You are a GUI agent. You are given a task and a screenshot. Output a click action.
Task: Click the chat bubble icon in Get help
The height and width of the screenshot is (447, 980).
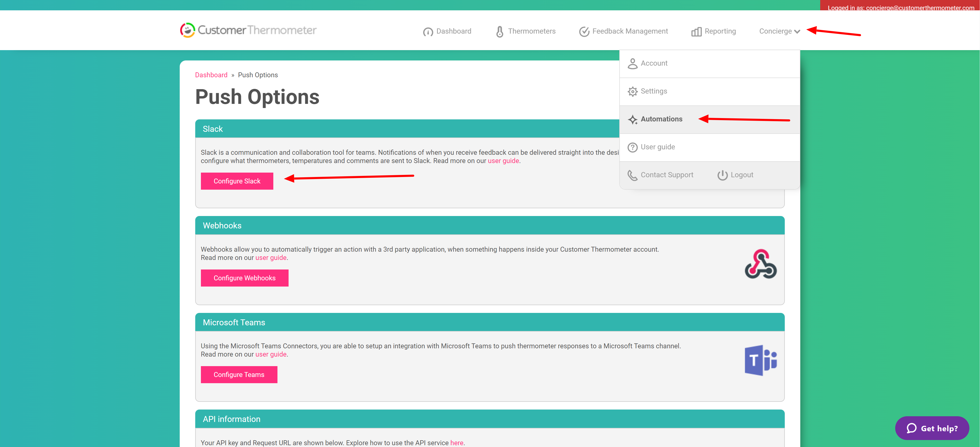click(911, 428)
